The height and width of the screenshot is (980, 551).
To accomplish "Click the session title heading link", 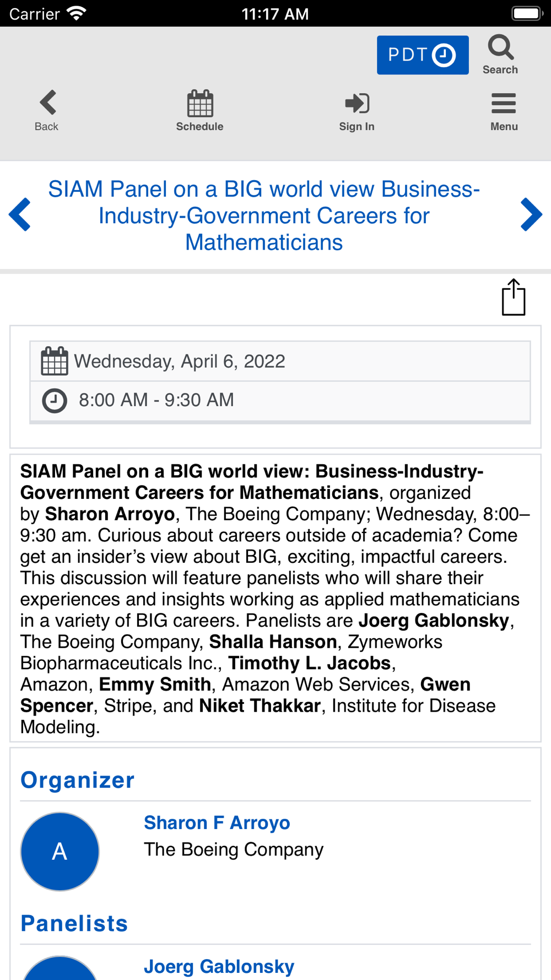I will coord(264,216).
